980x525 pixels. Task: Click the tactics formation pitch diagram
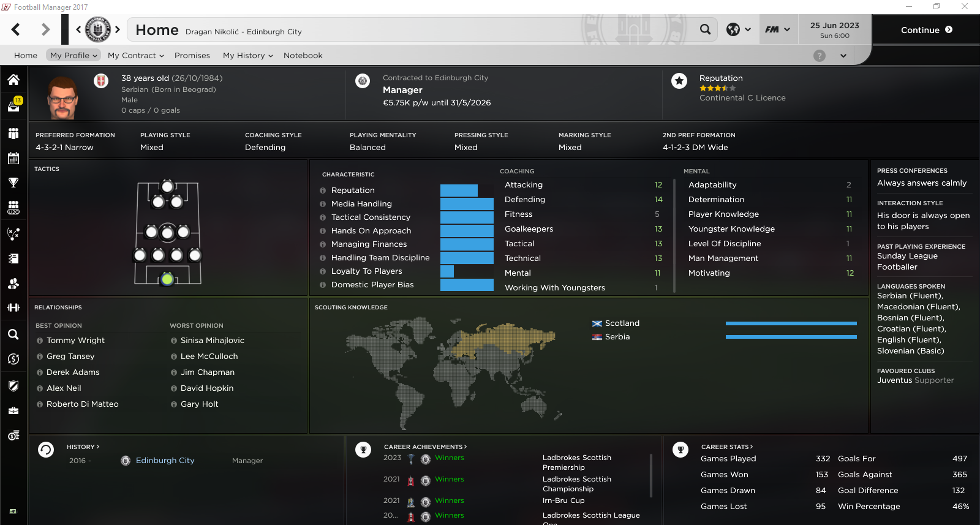(x=168, y=233)
